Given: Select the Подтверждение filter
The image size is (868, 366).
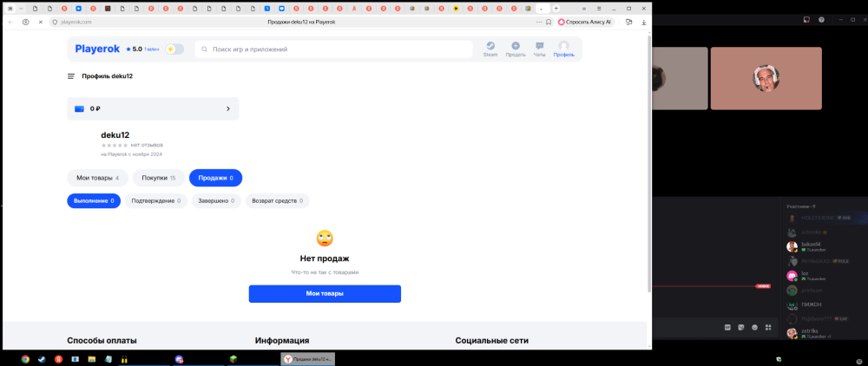Looking at the screenshot, I should tap(156, 200).
